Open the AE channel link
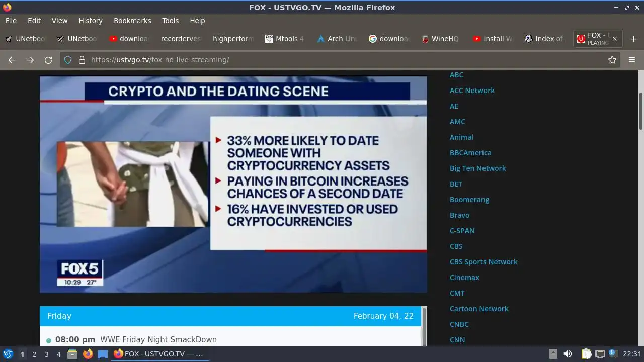 (x=454, y=106)
